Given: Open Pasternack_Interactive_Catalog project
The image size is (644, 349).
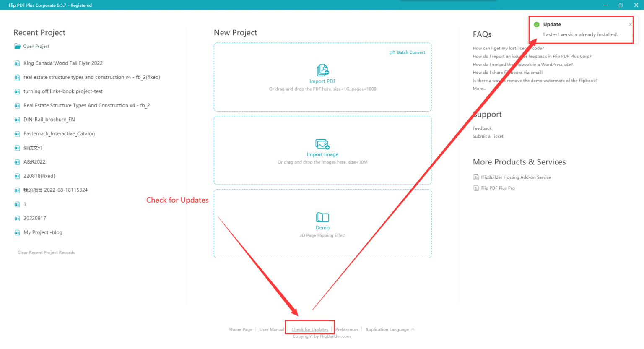Looking at the screenshot, I should 59,134.
